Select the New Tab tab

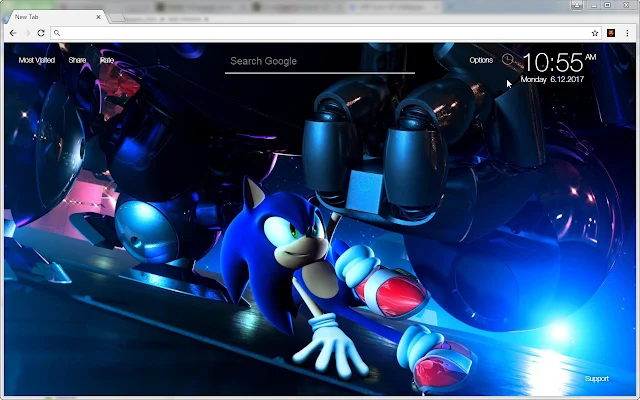(55, 17)
